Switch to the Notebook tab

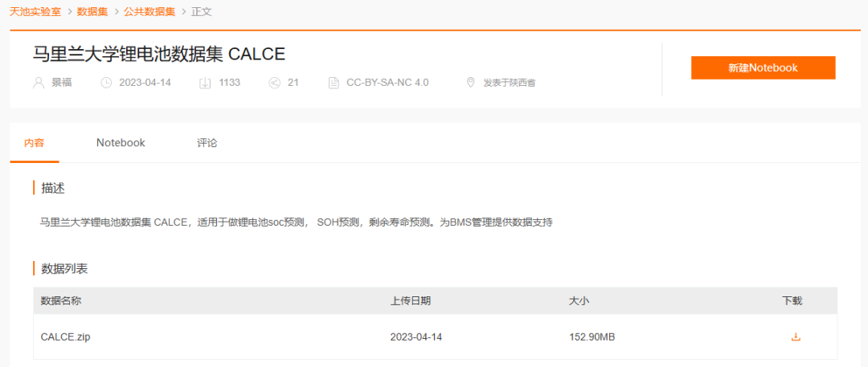click(121, 143)
